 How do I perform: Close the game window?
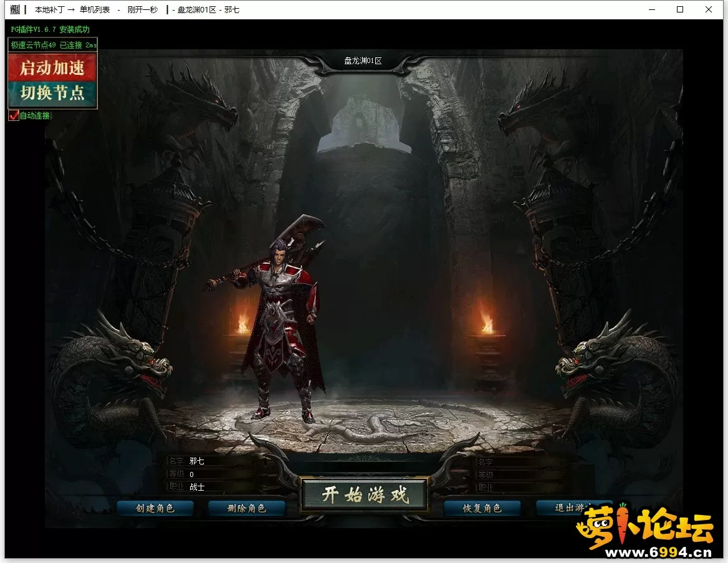(x=709, y=9)
